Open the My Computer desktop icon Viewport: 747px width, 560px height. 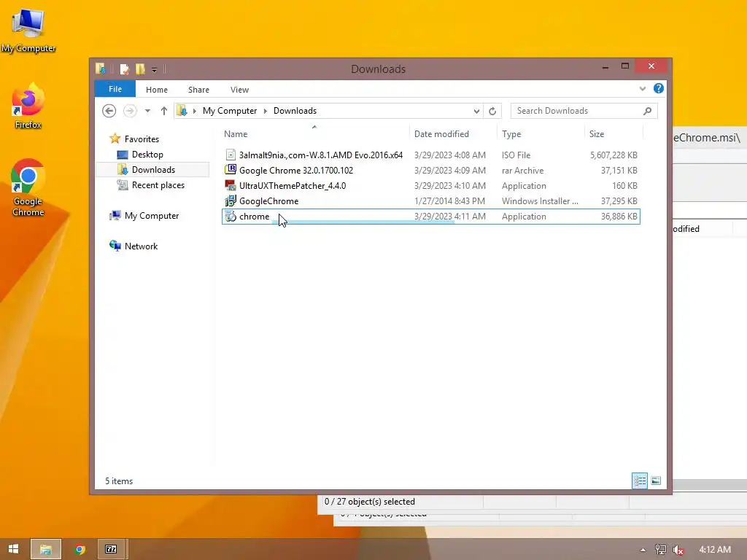pos(28,31)
